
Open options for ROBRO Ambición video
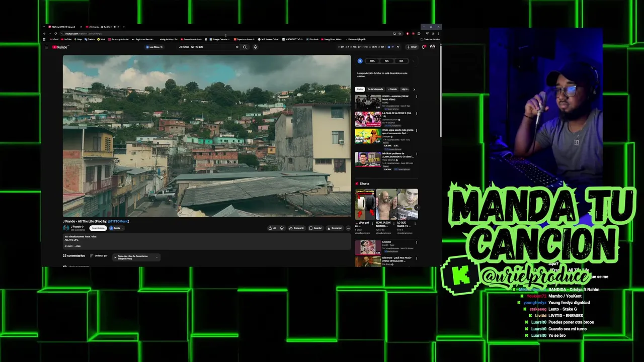pos(416,97)
